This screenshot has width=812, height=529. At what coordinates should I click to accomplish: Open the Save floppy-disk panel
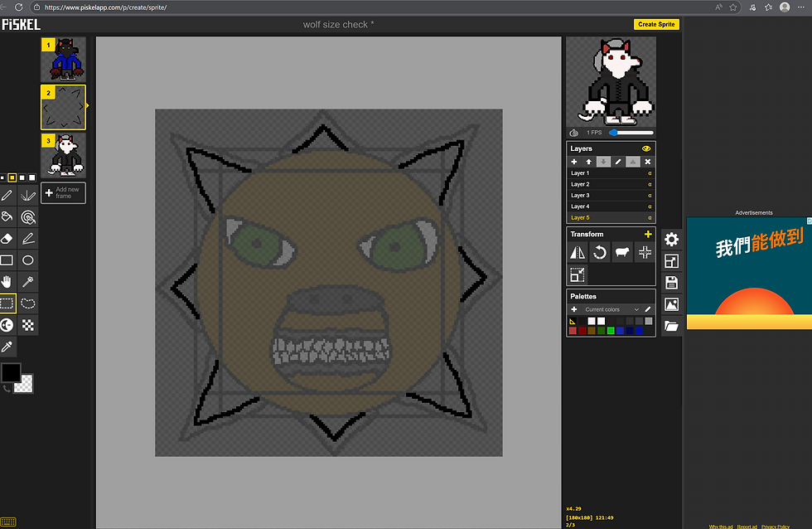(672, 283)
